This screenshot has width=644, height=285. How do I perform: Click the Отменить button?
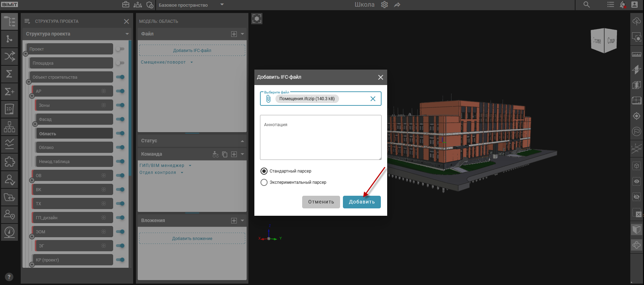[x=321, y=202]
